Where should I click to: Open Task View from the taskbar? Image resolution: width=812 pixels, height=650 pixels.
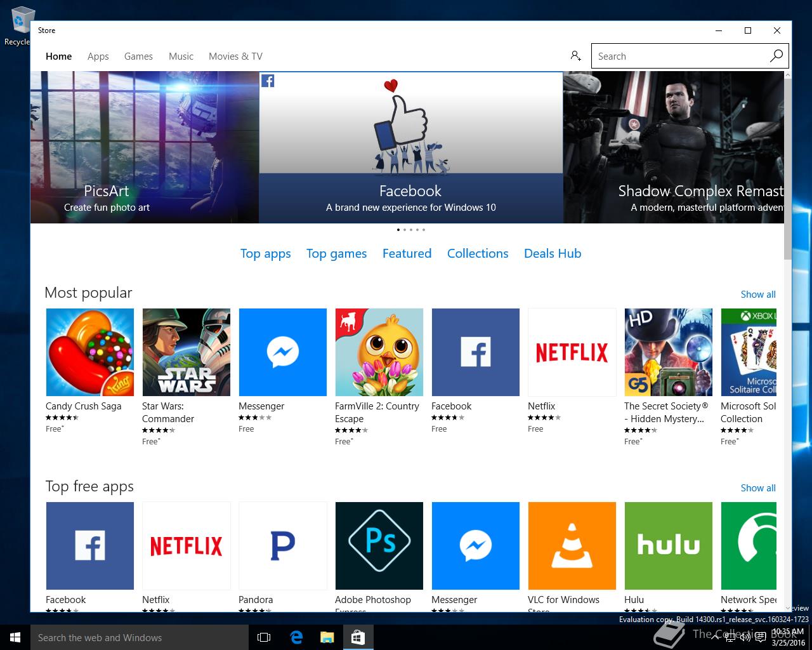(264, 637)
